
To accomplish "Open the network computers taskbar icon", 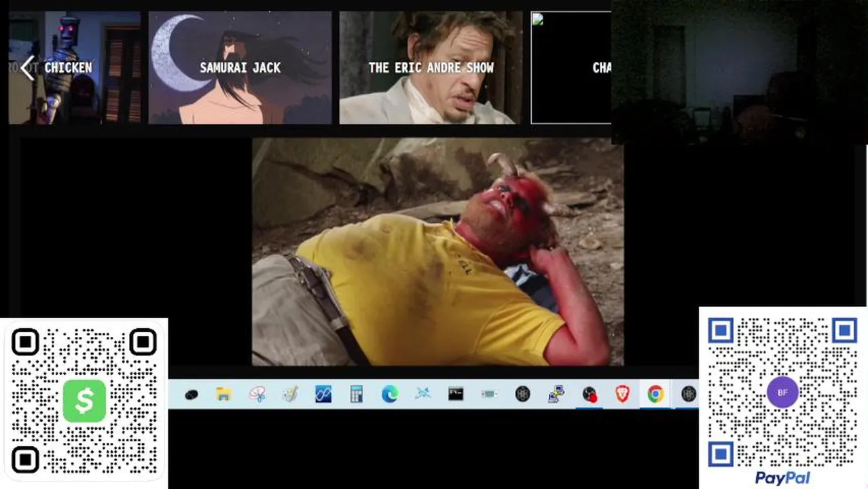I will click(556, 394).
